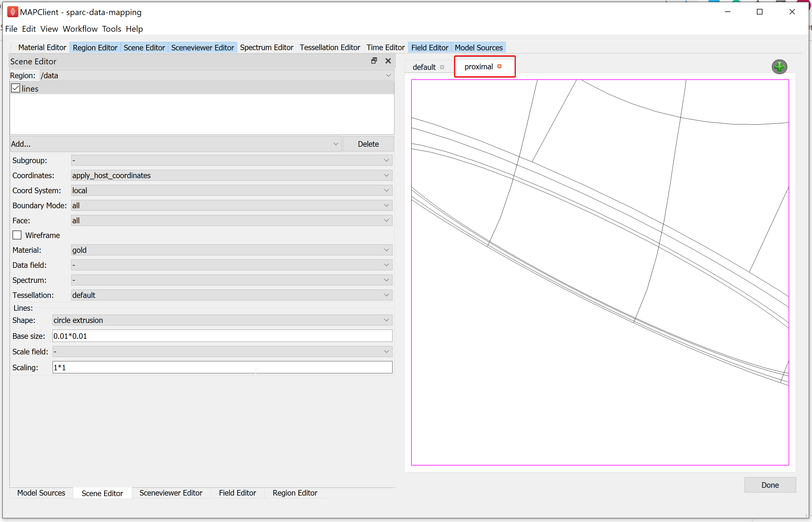Click the Base size input field
This screenshot has height=522, width=812.
[x=222, y=336]
